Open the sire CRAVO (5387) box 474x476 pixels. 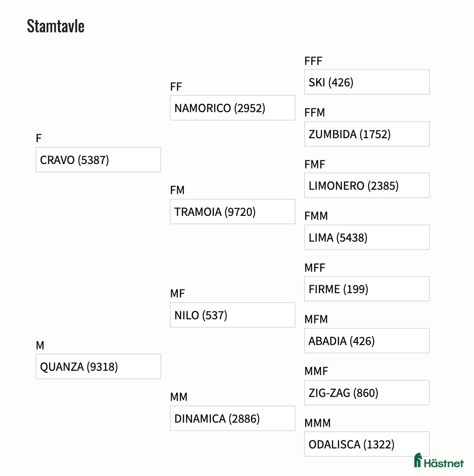(x=98, y=160)
